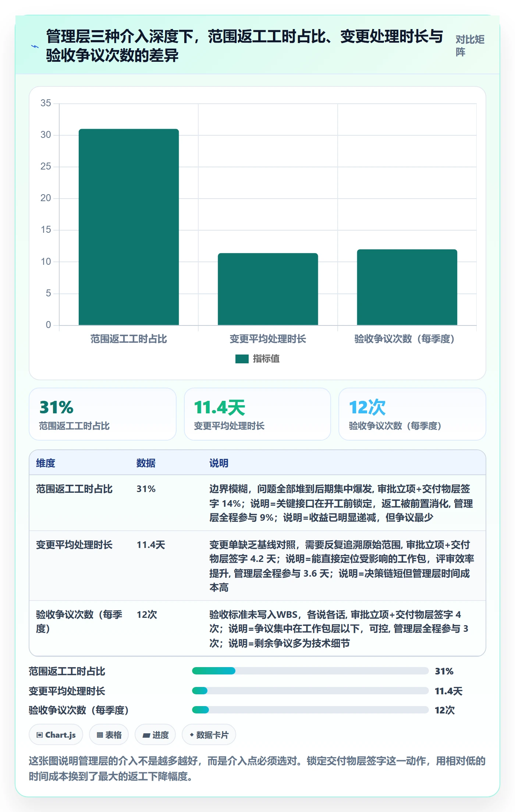Select the 11.4天 cell in the table

tap(151, 545)
